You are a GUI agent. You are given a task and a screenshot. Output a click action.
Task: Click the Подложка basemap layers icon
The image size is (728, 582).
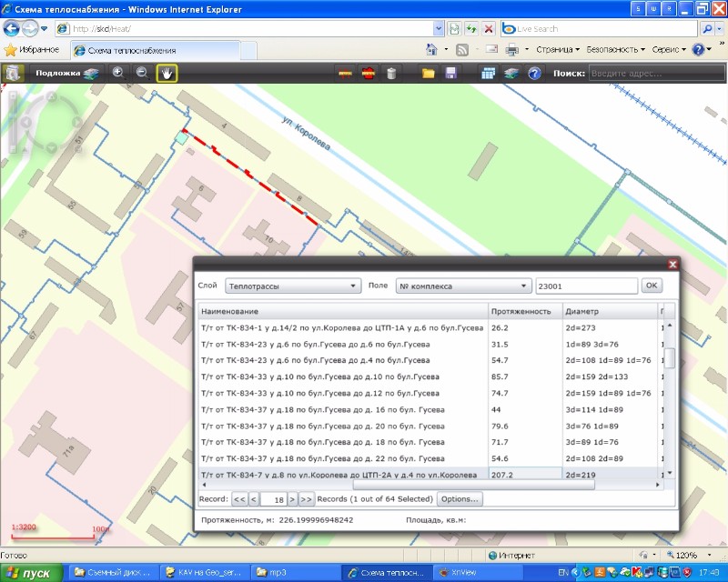pos(91,74)
